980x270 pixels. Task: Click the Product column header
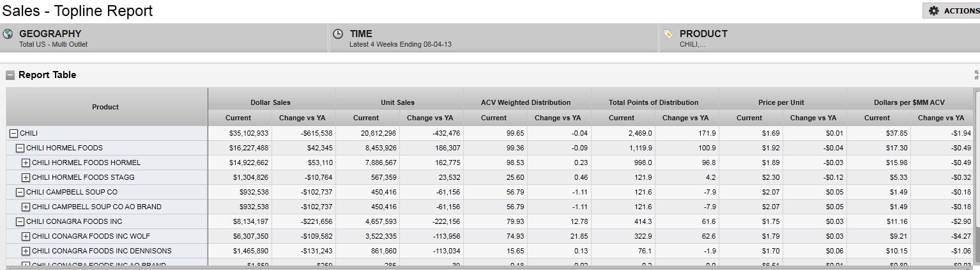(105, 107)
